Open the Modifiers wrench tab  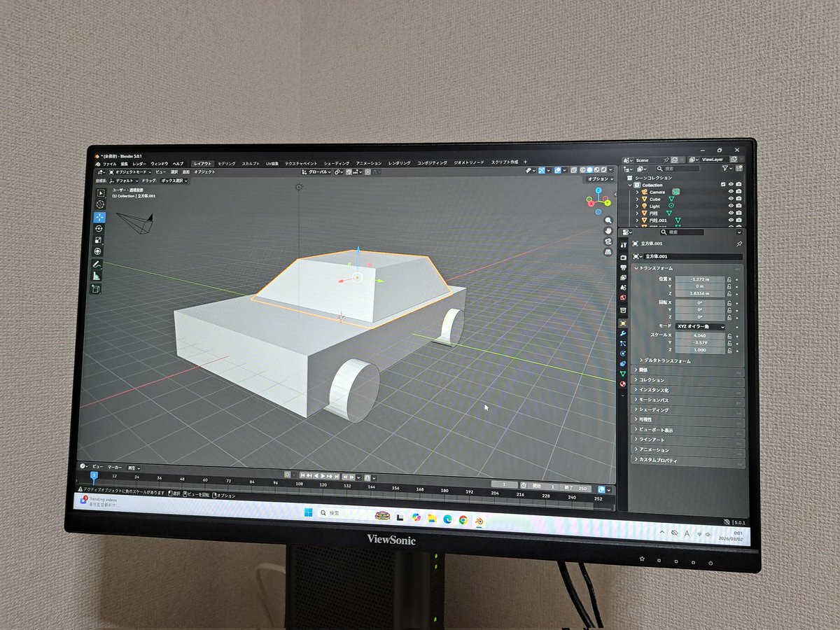point(623,333)
